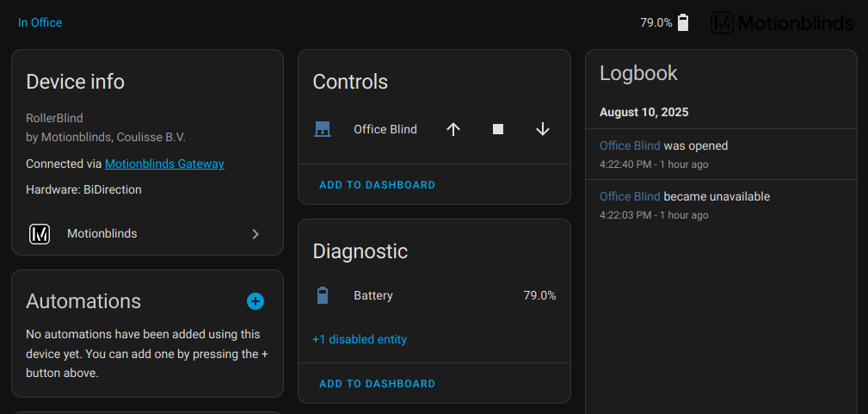Open the blind with the up arrow
This screenshot has height=414, width=868.
coord(453,129)
